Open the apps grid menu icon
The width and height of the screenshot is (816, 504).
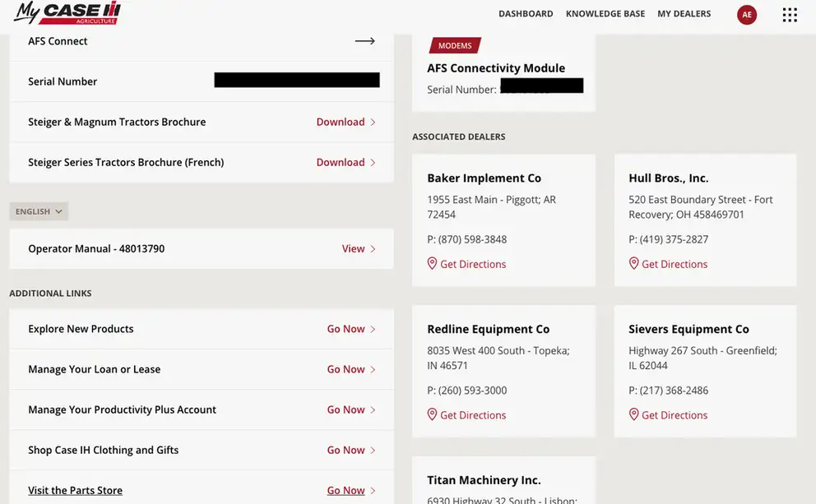coord(790,15)
